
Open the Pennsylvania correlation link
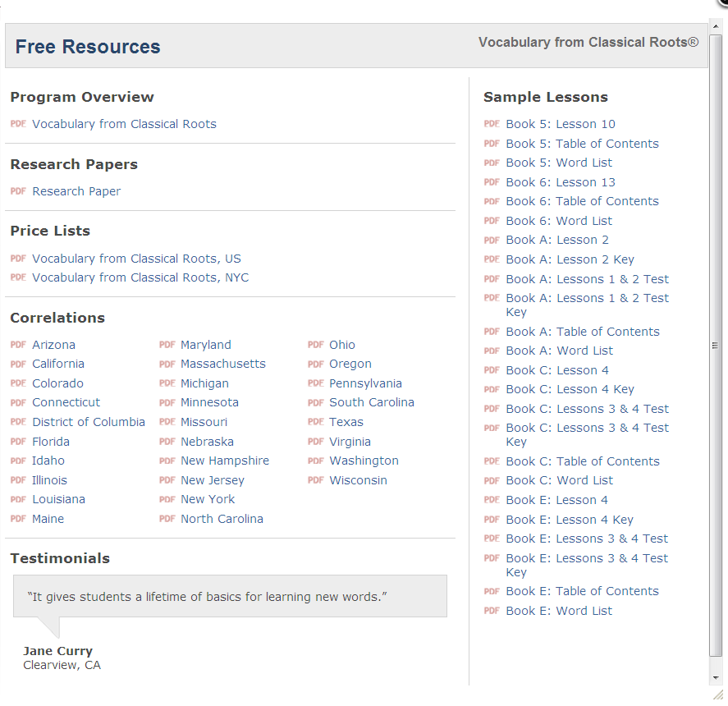point(365,383)
